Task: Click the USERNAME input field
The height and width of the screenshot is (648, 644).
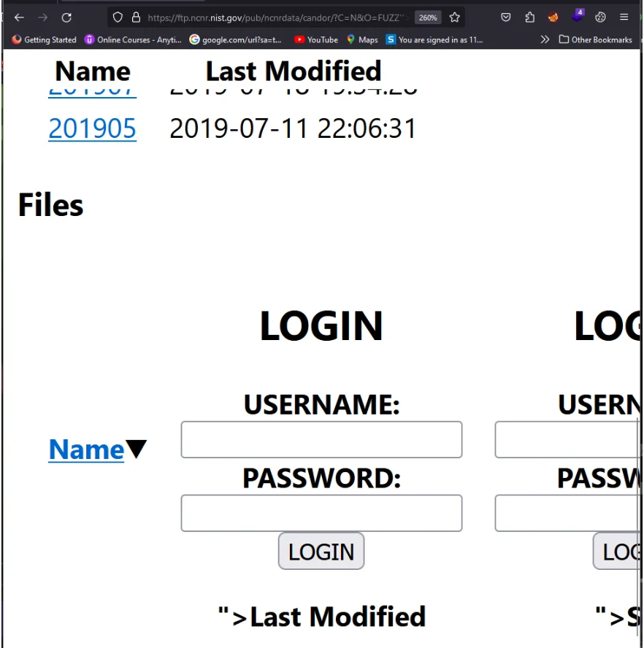Action: click(321, 439)
